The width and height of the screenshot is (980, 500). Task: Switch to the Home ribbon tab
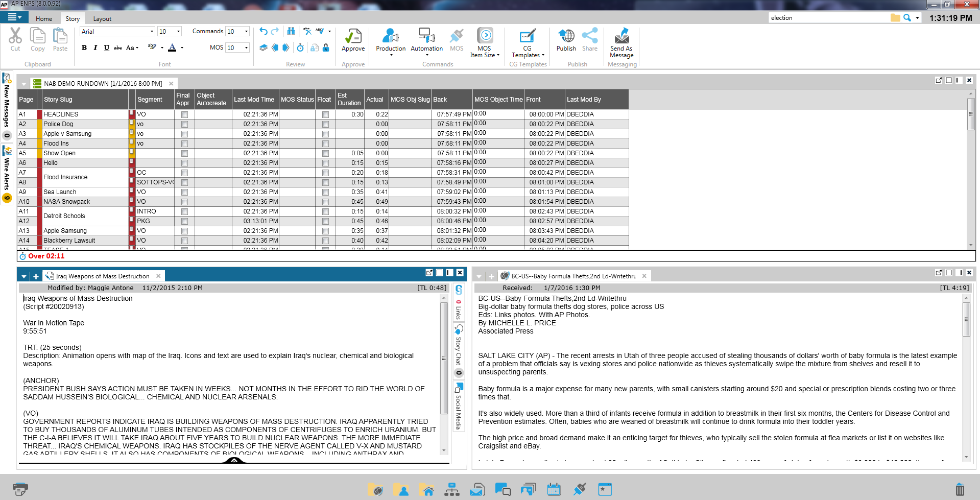(x=44, y=19)
